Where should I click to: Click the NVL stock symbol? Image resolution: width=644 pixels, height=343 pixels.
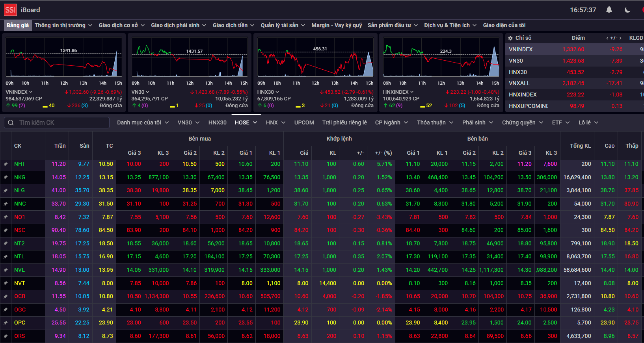(x=19, y=270)
